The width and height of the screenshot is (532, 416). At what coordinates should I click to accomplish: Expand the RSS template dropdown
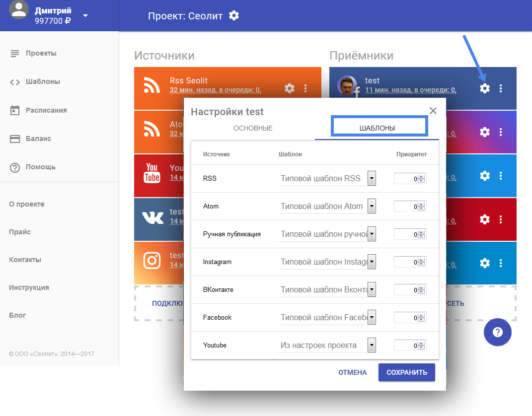point(372,179)
